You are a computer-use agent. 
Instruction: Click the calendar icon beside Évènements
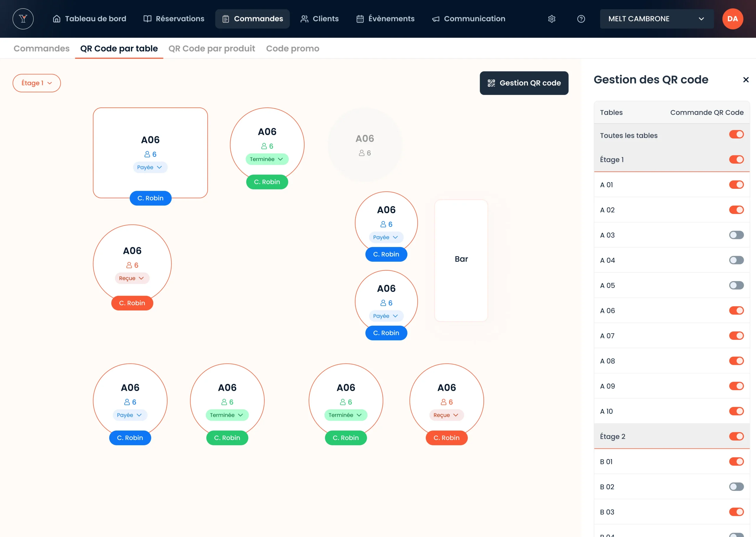(360, 19)
